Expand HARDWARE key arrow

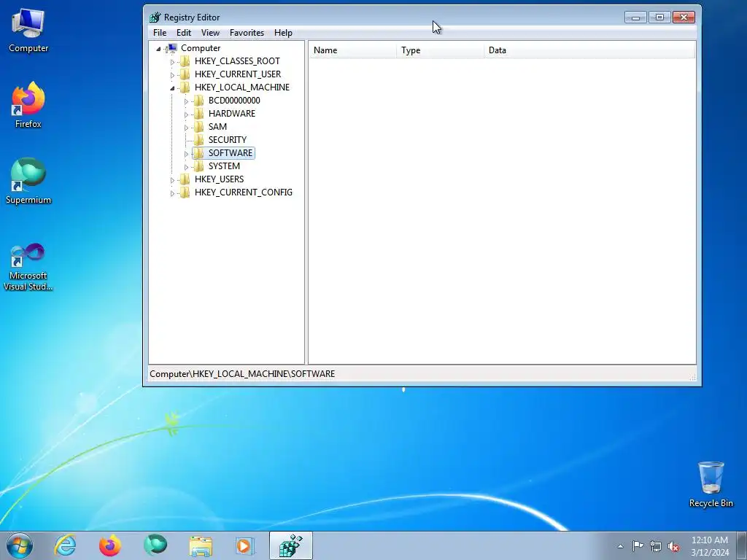tap(186, 114)
